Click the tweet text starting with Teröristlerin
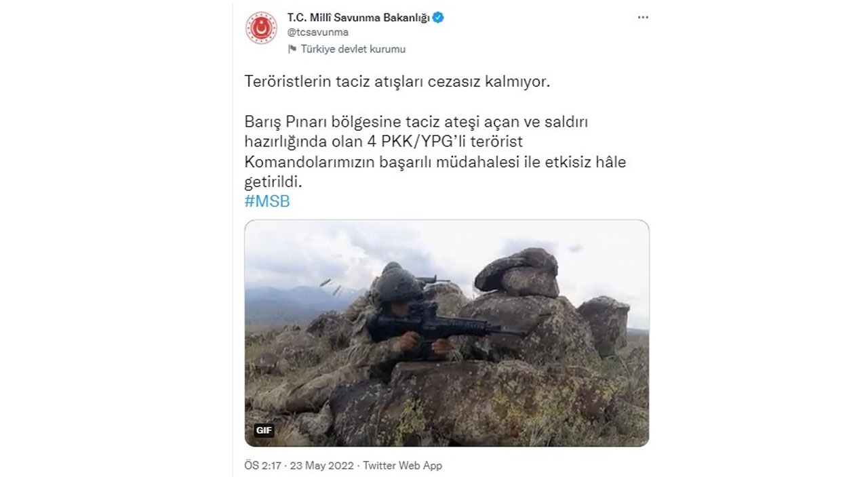The width and height of the screenshot is (868, 477). tap(397, 82)
